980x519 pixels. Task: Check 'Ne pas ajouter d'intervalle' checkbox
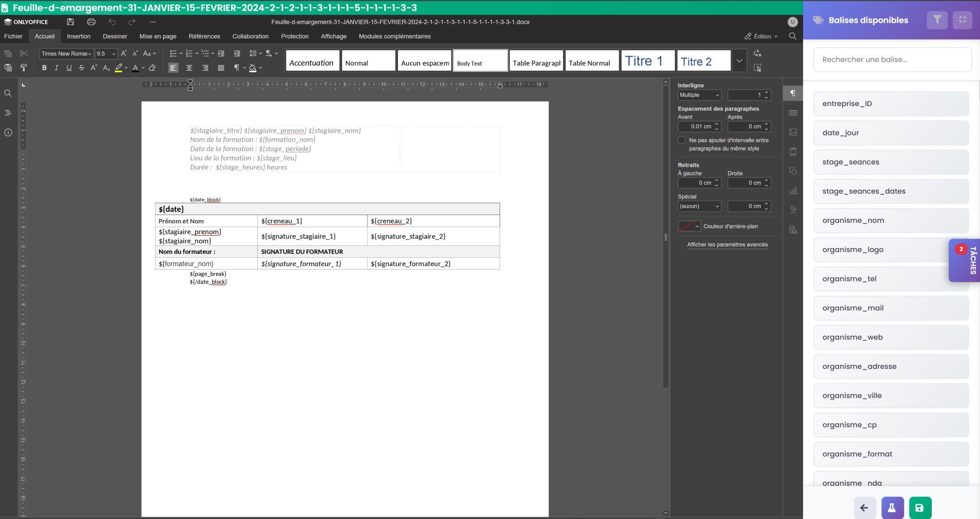click(681, 140)
